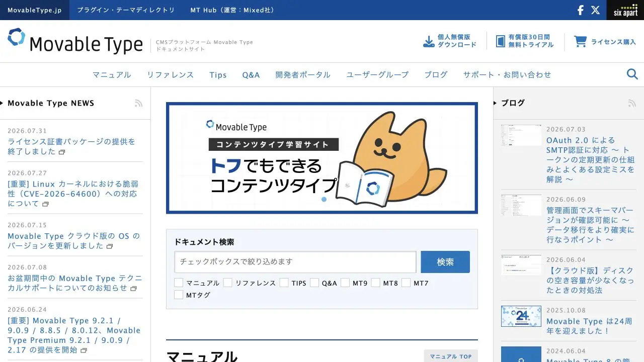This screenshot has width=644, height=362.
Task: Click the 24th anniversary blog thumbnail
Action: [521, 316]
